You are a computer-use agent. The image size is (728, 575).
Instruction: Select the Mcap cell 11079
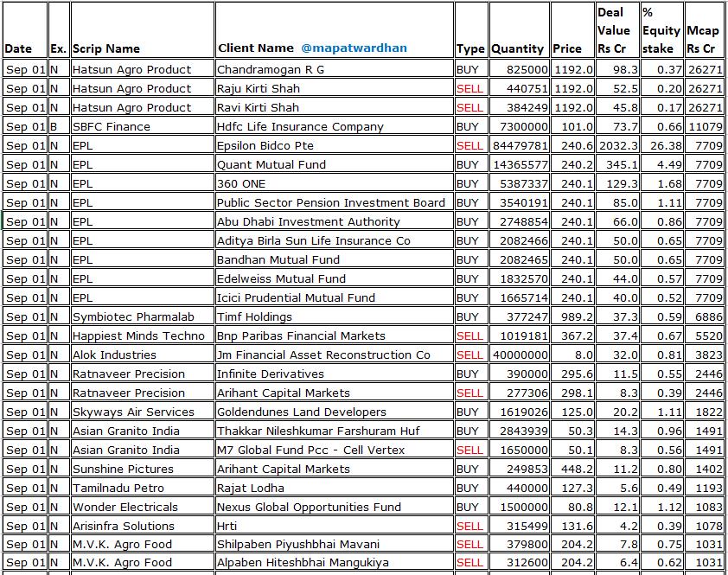705,126
